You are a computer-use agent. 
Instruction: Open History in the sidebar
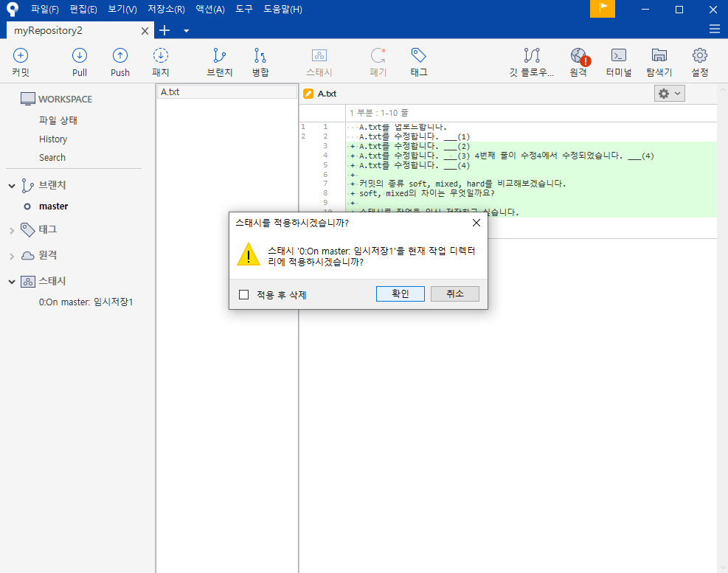point(53,139)
